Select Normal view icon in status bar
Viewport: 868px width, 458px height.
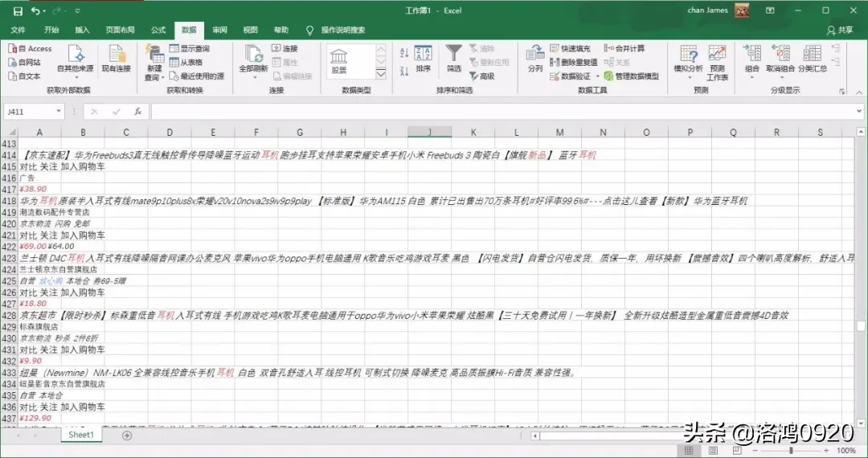pos(689,451)
